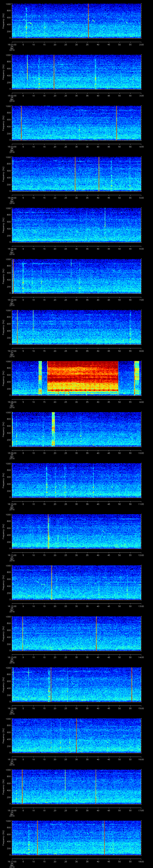Click the red line near 48 s in 16:03:00 panel
The height and width of the screenshot is (868, 153).
coord(116,123)
